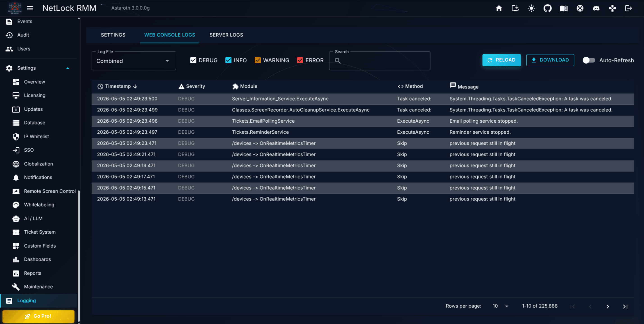The width and height of the screenshot is (644, 324).
Task: Go to next page of logs
Action: (x=608, y=306)
